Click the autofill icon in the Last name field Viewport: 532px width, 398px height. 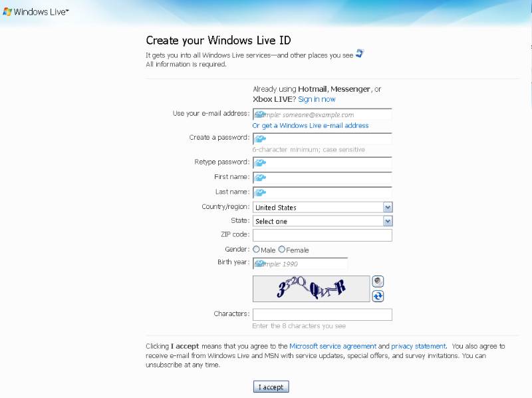(260, 193)
